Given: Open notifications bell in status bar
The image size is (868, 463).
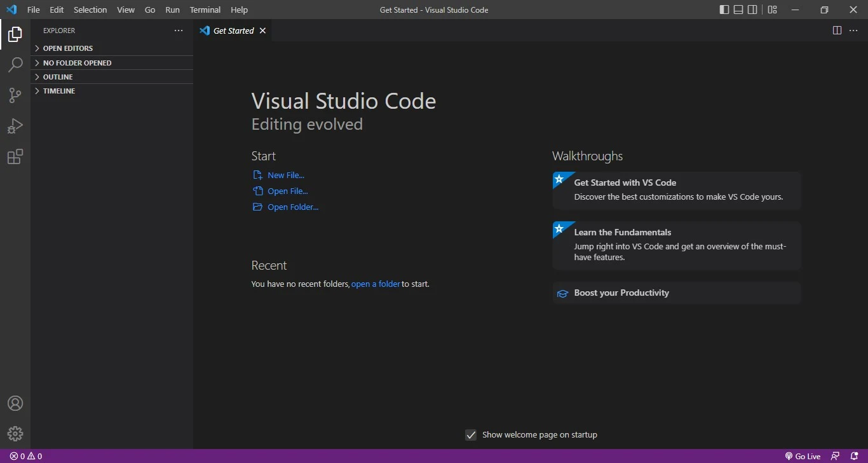Looking at the screenshot, I should pos(854,456).
